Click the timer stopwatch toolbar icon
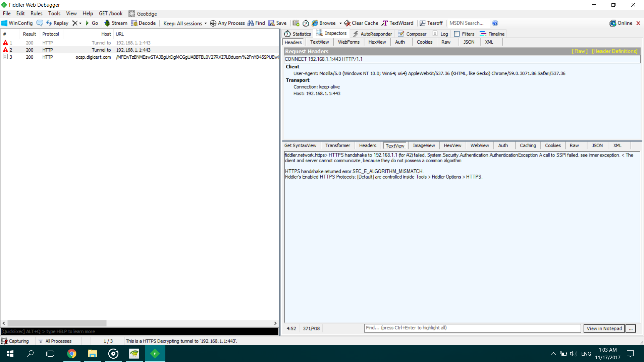644x362 pixels. click(x=306, y=23)
